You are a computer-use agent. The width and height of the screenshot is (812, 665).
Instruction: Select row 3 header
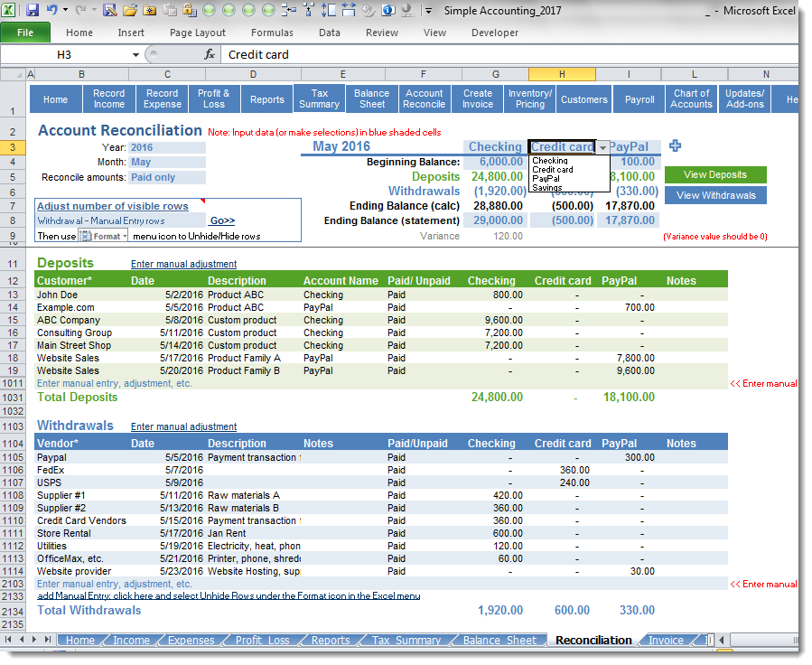click(x=13, y=147)
